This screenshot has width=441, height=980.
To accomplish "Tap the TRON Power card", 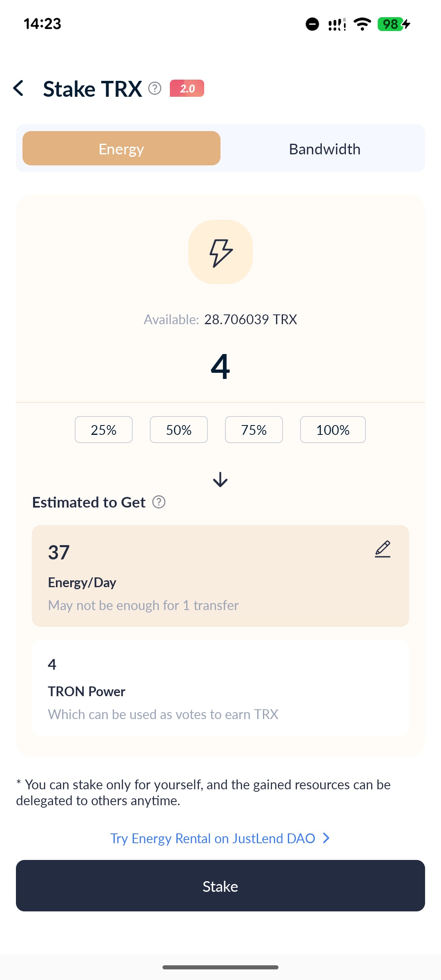I will click(220, 688).
